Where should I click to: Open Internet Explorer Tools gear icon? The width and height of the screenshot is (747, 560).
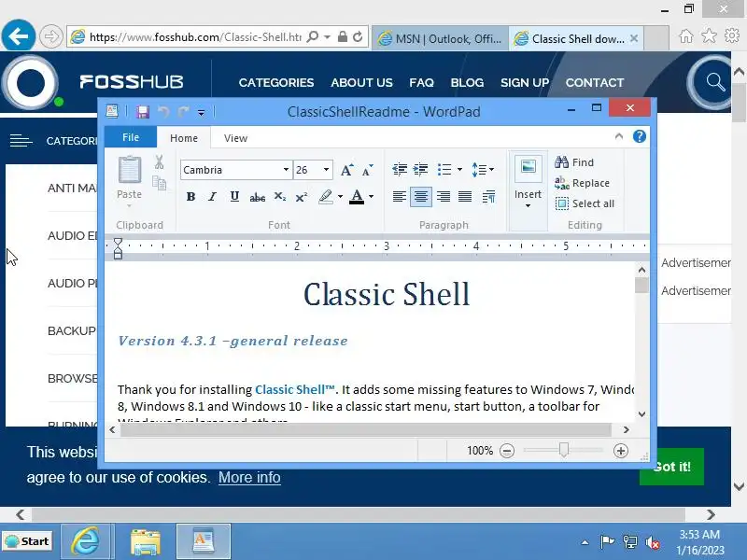[732, 35]
